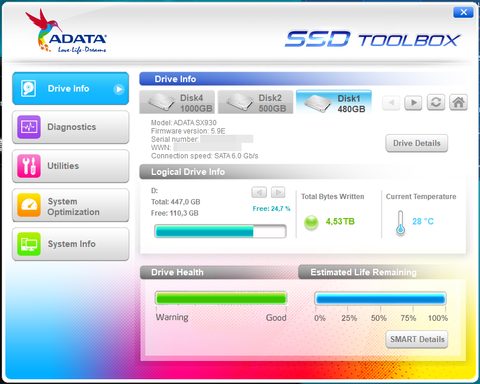Viewport: 480px width, 384px height.
Task: Click the home icon button
Action: pos(459,103)
